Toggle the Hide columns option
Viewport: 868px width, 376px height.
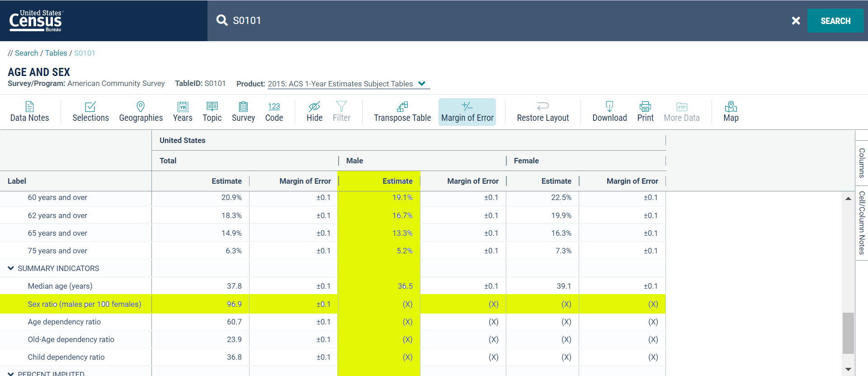[314, 112]
